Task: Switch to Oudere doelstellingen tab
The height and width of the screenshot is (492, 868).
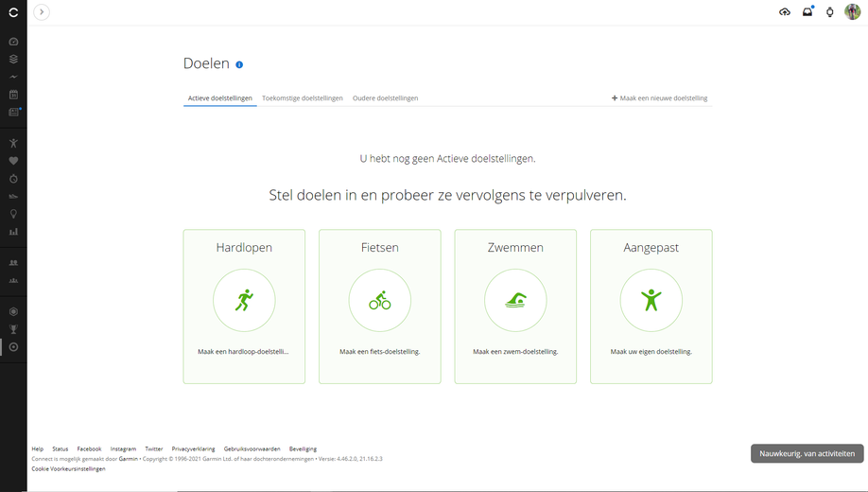Action: pos(385,98)
